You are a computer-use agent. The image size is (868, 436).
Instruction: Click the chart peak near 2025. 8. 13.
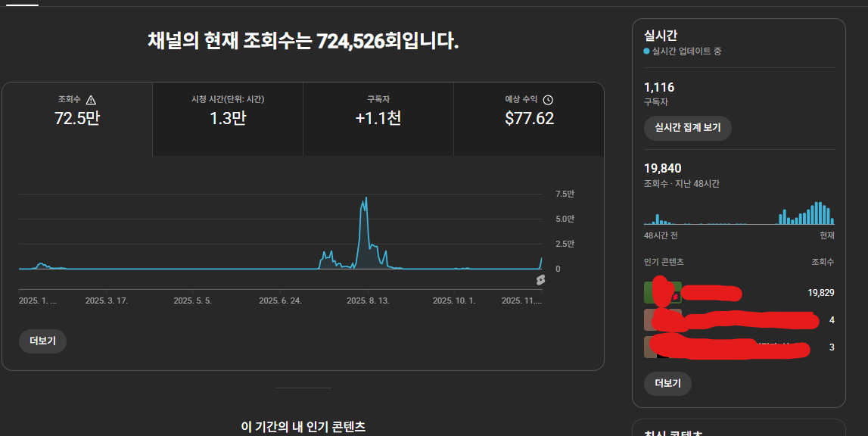(366, 198)
